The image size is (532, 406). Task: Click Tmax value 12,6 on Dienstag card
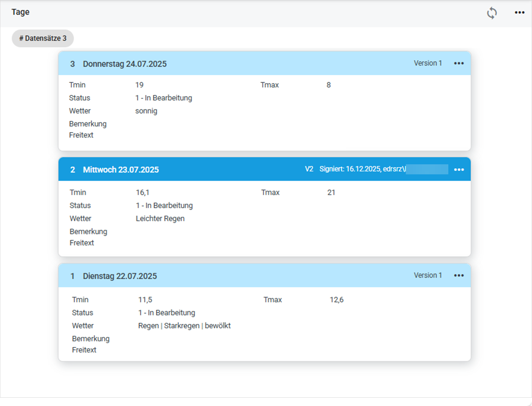point(337,300)
